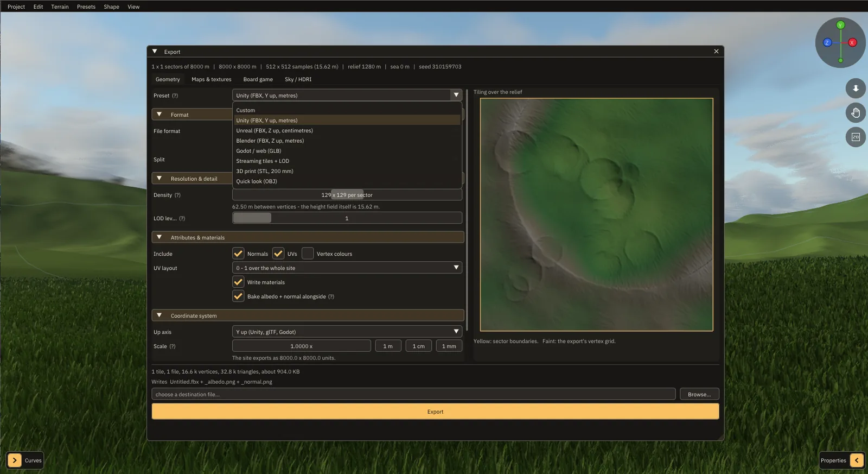Click the download-arrow icon on the right edge
868x474 pixels.
pyautogui.click(x=856, y=89)
